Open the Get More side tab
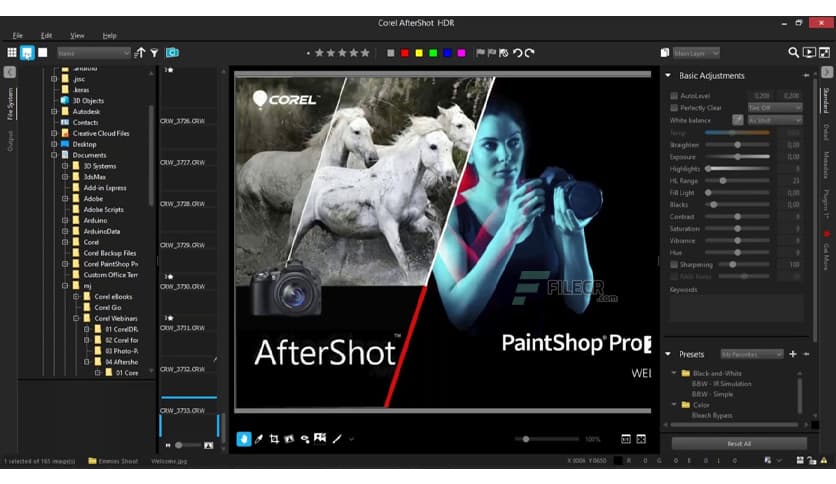Viewport: 836px width, 484px height. click(x=826, y=256)
